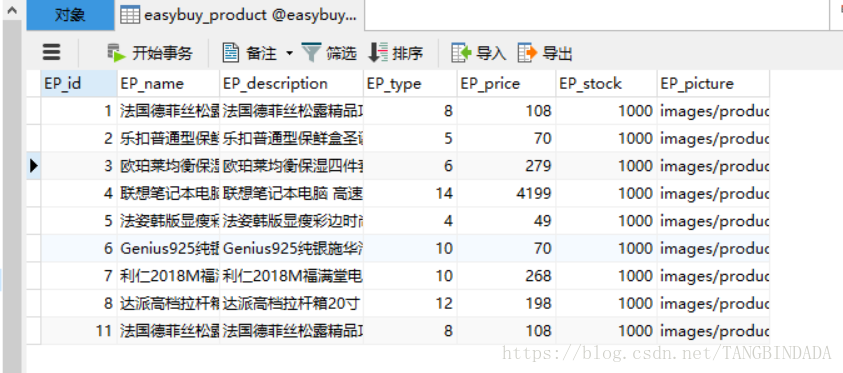Select the current-row arrow indicator of row 3

tap(34, 166)
